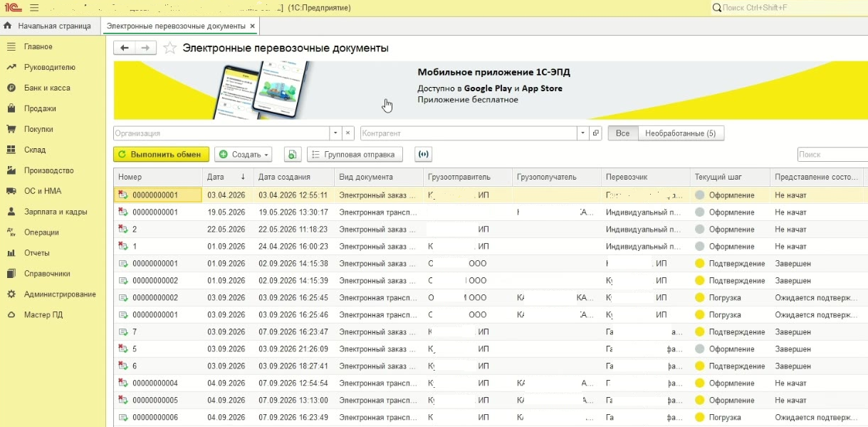Close the Электронные перевозочные документы tab
This screenshot has height=427, width=868.
(252, 26)
